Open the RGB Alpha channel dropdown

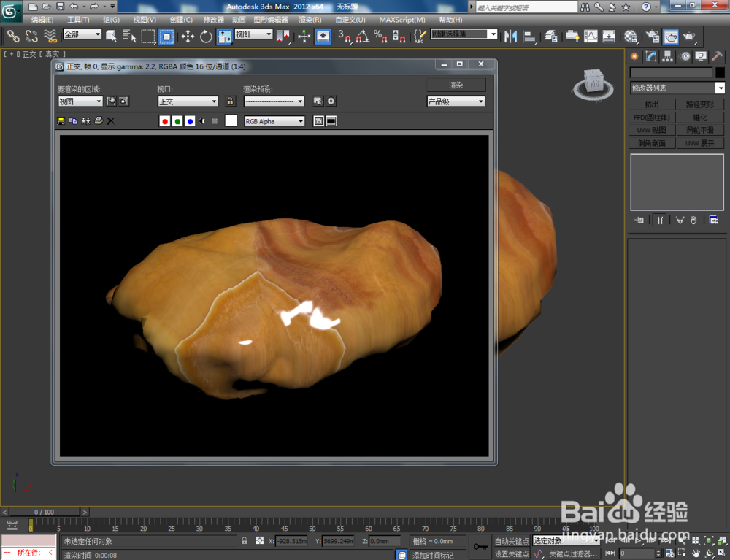tap(274, 121)
